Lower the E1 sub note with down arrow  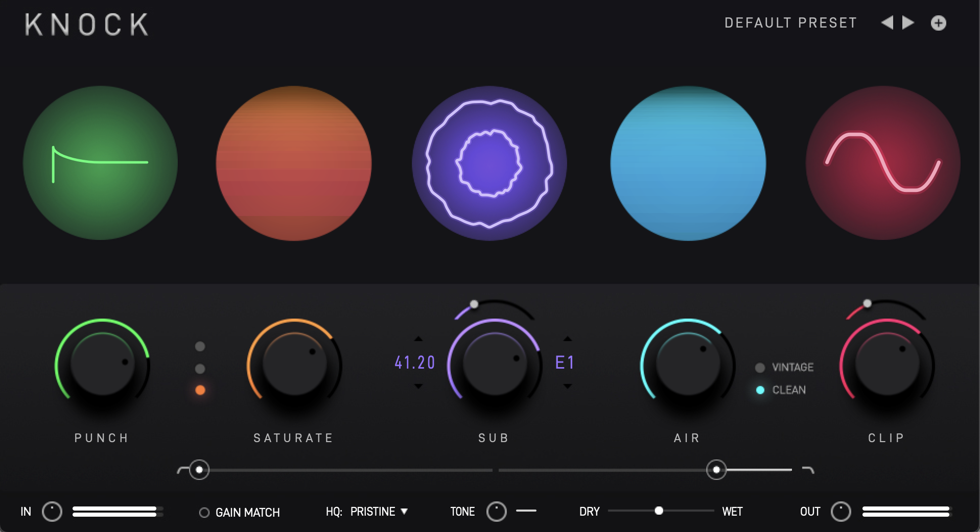pos(568,386)
